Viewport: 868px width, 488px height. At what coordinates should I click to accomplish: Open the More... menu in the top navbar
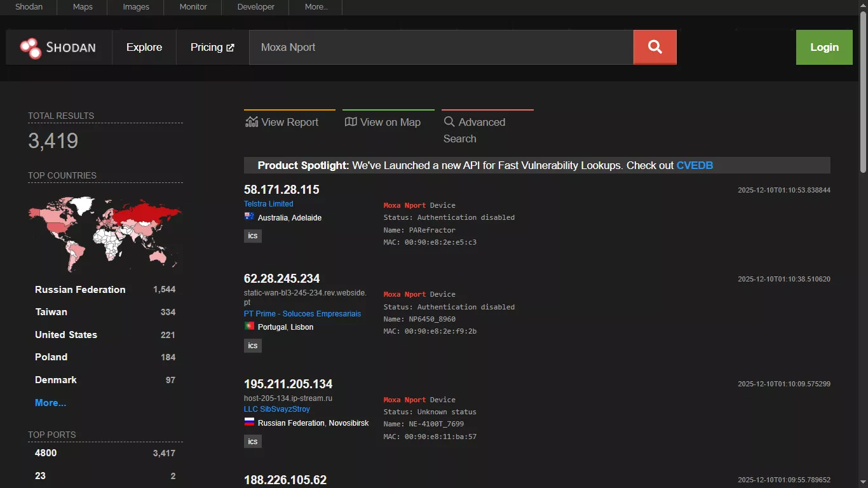coord(316,7)
